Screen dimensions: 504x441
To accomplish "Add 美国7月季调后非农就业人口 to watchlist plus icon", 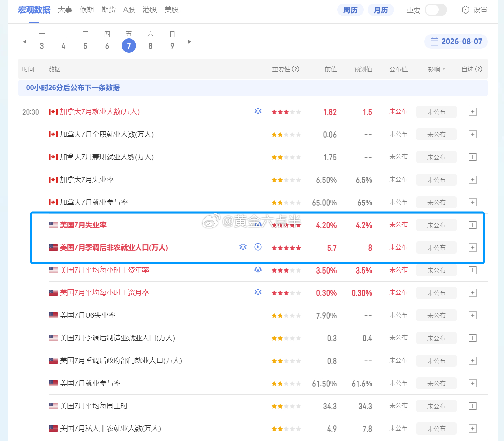I will click(x=473, y=248).
